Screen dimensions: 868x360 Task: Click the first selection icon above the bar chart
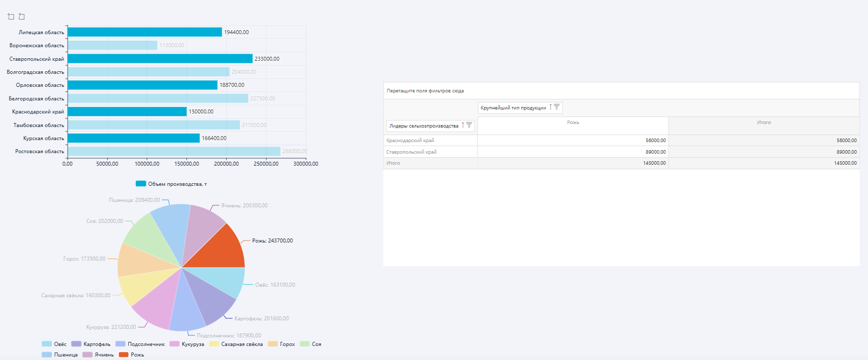pos(11,17)
